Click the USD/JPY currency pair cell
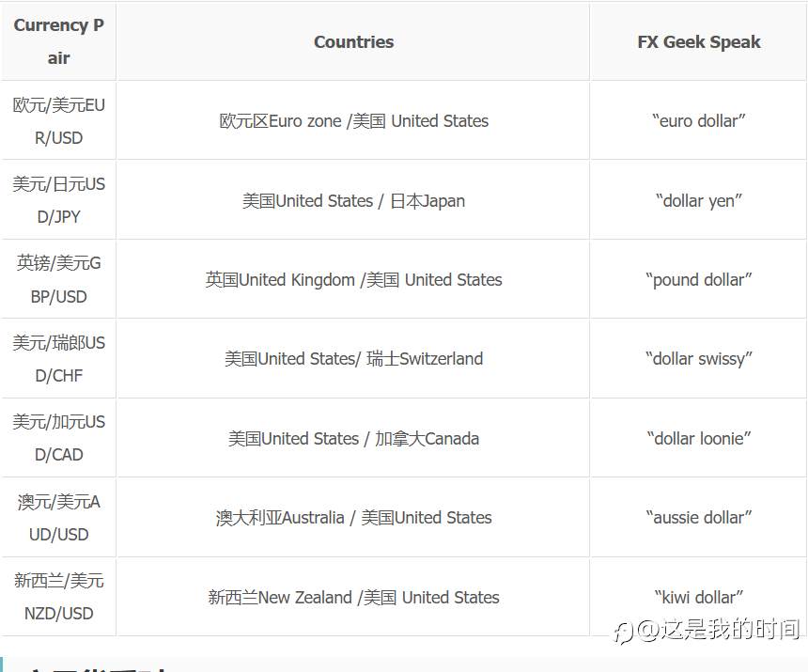 tap(59, 200)
